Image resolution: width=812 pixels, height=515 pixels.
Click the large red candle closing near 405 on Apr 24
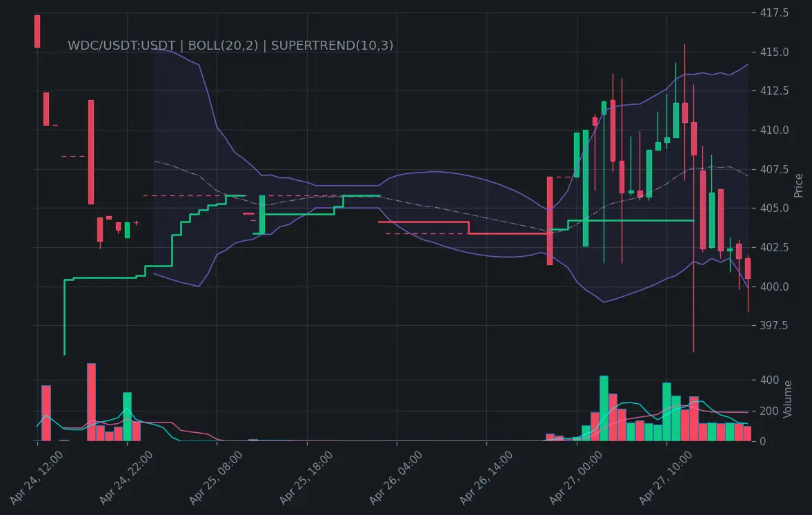coord(91,153)
